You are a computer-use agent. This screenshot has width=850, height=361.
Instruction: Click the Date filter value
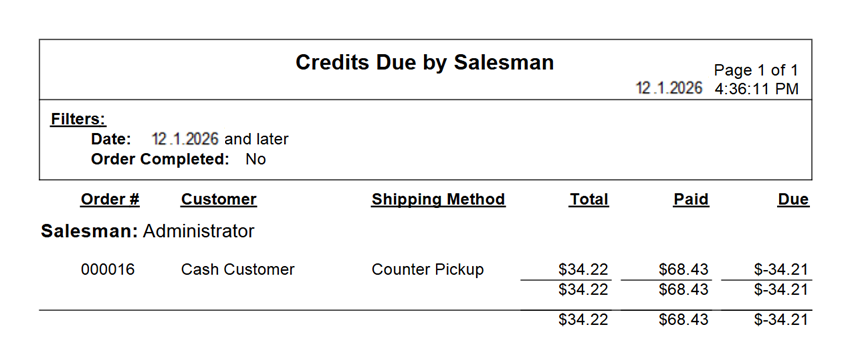pyautogui.click(x=220, y=139)
